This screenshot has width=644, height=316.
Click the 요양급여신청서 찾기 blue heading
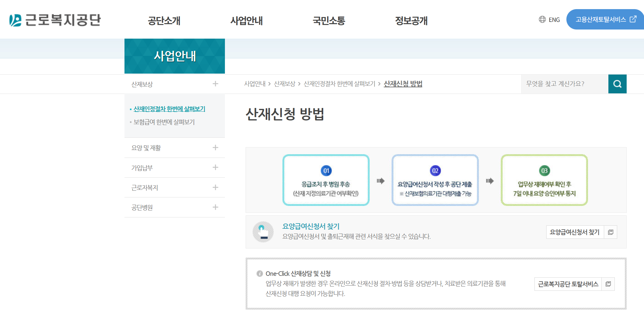(311, 226)
